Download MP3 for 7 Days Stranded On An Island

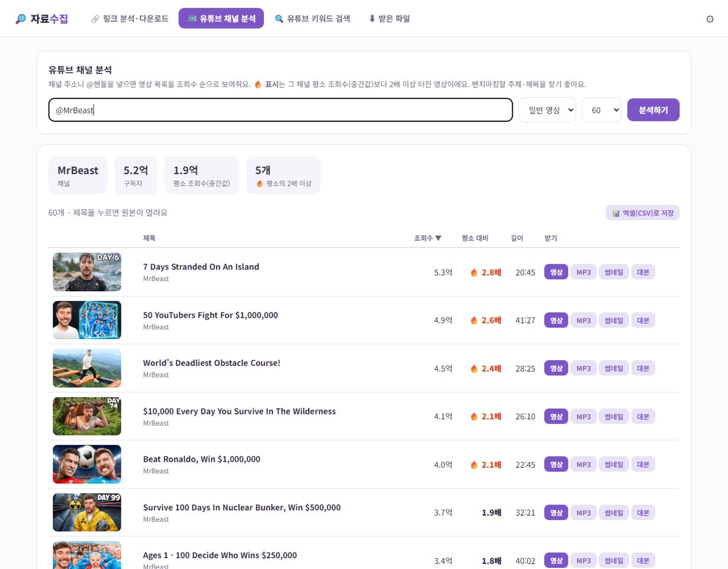tap(583, 272)
